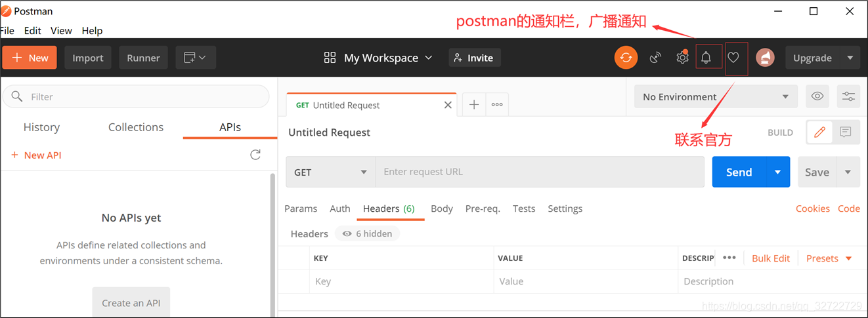
Task: Click Bulk Edit link
Action: pos(770,258)
